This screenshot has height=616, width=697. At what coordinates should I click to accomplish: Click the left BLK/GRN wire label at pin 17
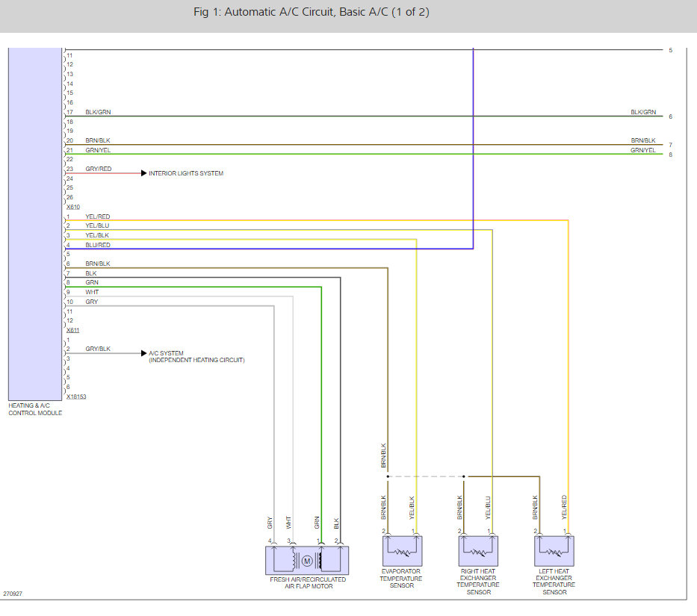(98, 112)
